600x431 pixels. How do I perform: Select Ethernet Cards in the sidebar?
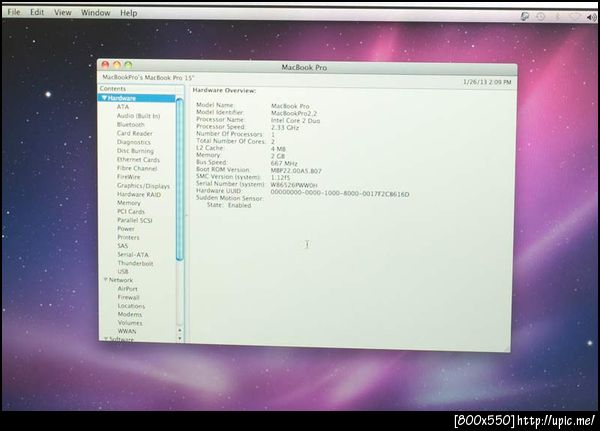point(138,160)
